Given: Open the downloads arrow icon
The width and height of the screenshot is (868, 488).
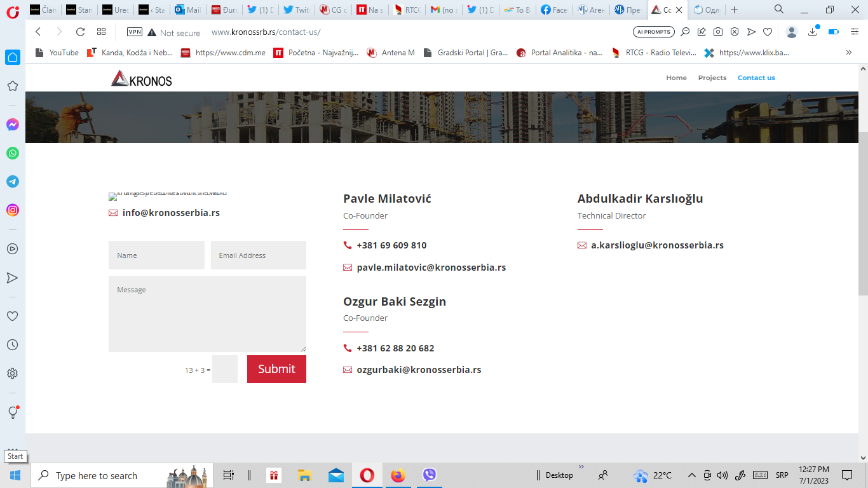Looking at the screenshot, I should 812,32.
